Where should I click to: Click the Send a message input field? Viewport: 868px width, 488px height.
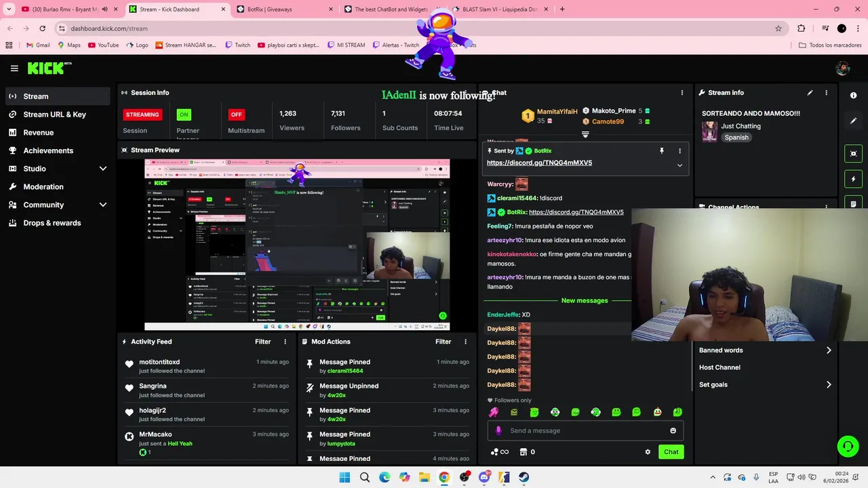click(585, 430)
